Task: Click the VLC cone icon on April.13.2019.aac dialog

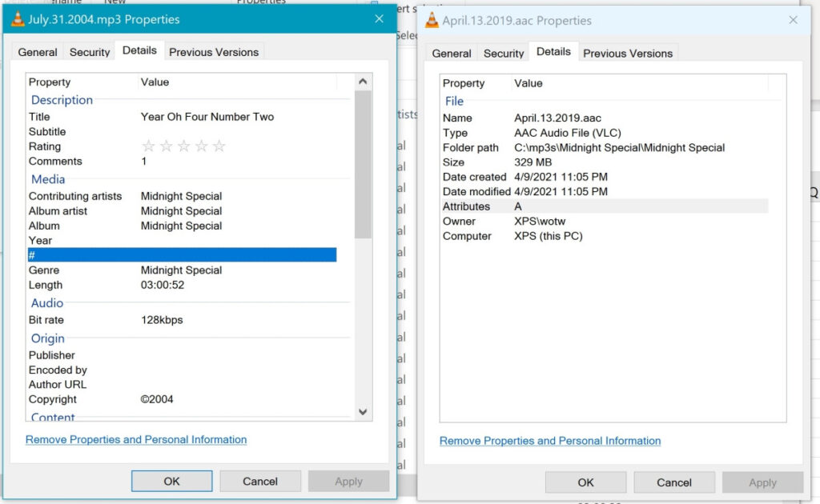Action: point(431,20)
